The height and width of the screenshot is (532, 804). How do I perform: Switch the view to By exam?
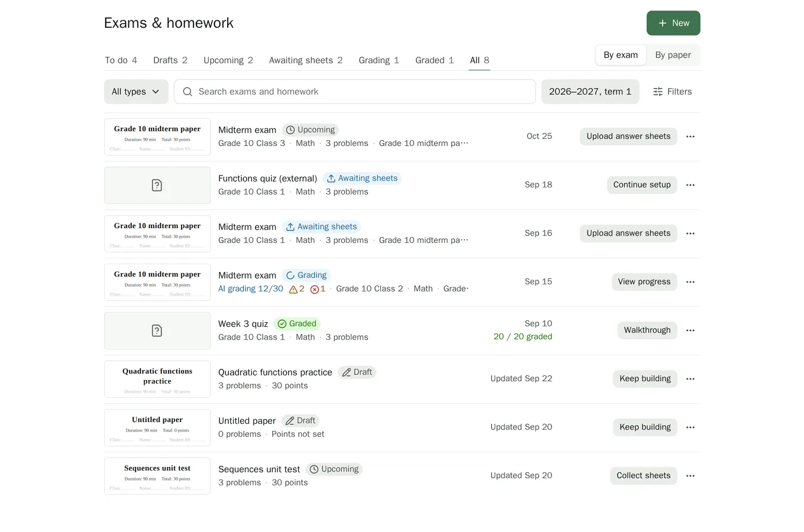click(x=621, y=55)
